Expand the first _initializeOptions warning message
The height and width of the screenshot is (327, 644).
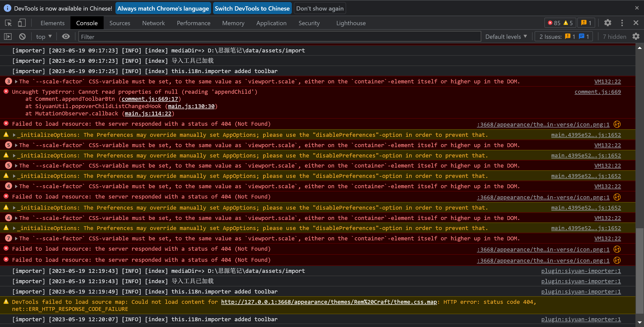coord(14,135)
